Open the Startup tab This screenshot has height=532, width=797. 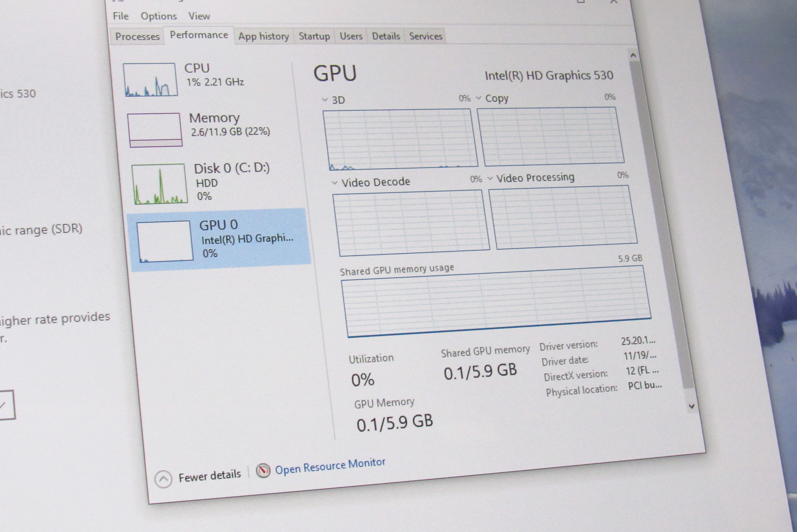pos(314,37)
